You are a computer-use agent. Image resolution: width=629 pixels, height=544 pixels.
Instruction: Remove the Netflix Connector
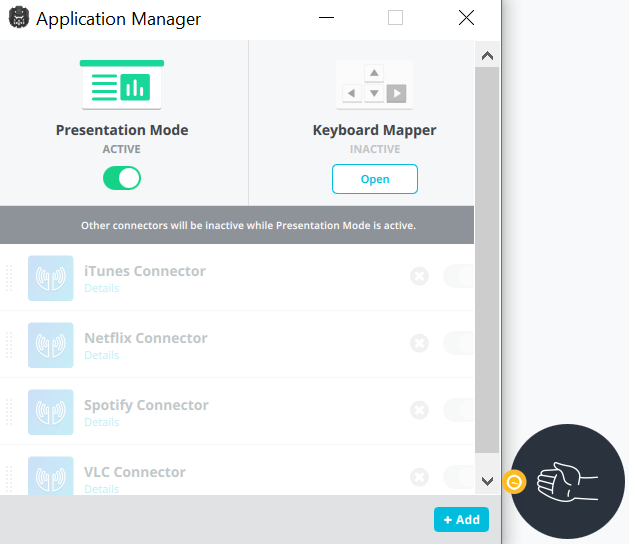click(419, 343)
